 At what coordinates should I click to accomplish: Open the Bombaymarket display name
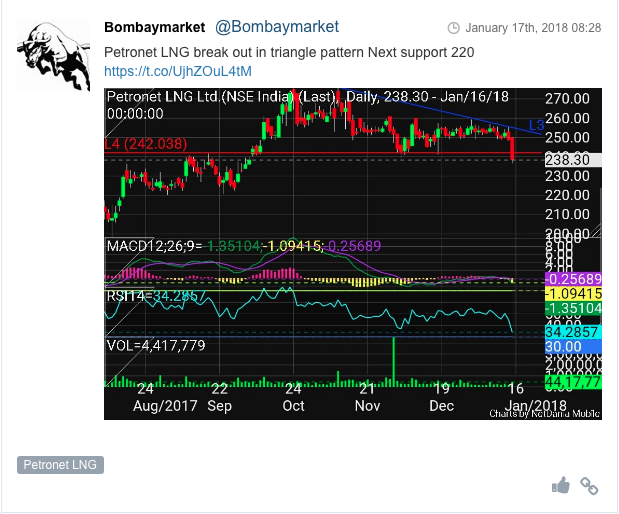tap(154, 27)
